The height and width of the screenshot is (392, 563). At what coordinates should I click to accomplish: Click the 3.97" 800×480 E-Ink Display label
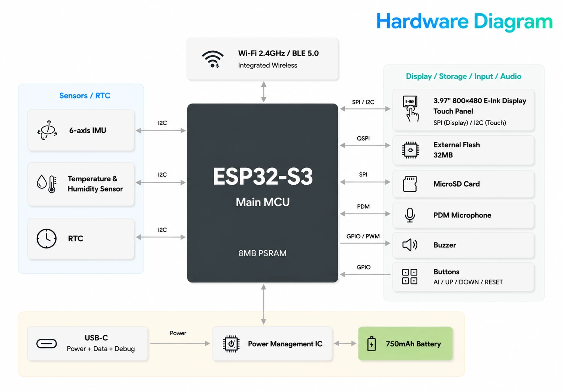pos(480,100)
